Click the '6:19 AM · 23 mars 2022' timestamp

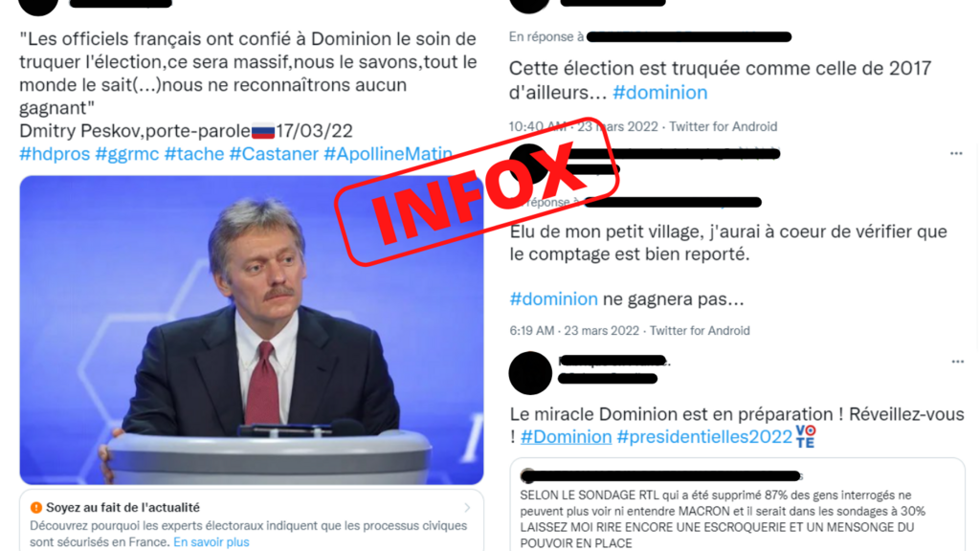click(x=574, y=330)
